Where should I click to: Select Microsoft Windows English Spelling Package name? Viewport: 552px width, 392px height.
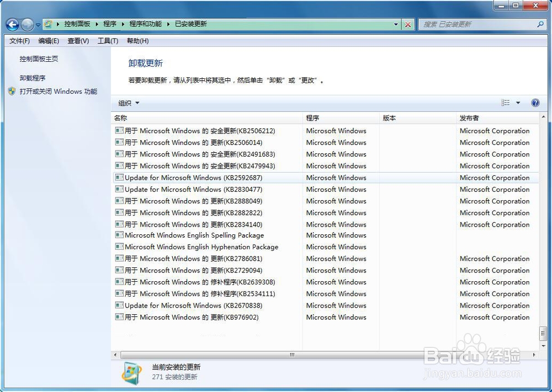coord(194,235)
